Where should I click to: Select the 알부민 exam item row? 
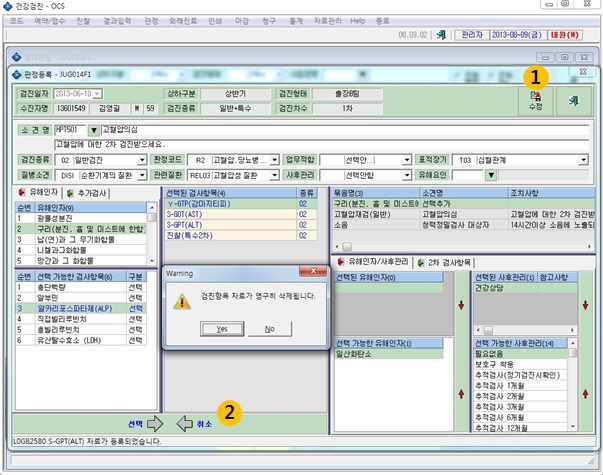(81, 298)
